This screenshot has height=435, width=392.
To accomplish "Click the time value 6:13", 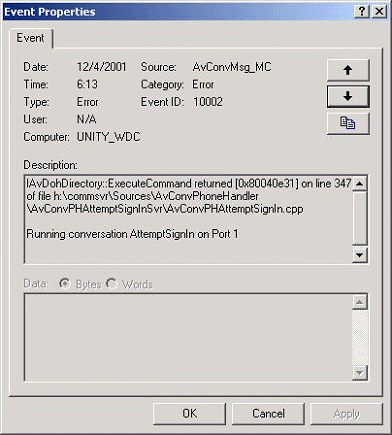I will [87, 84].
